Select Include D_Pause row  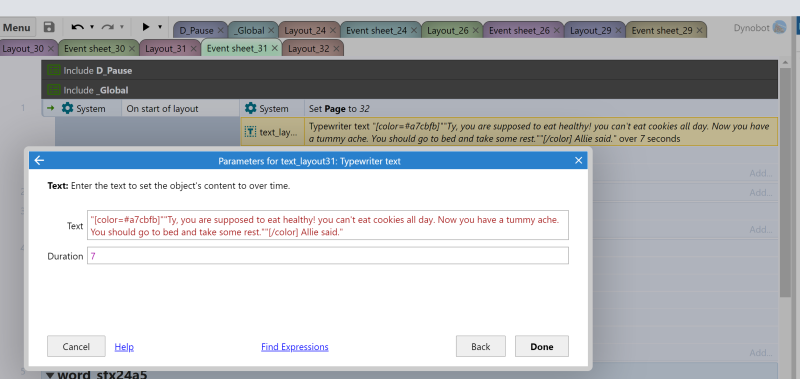pos(410,70)
